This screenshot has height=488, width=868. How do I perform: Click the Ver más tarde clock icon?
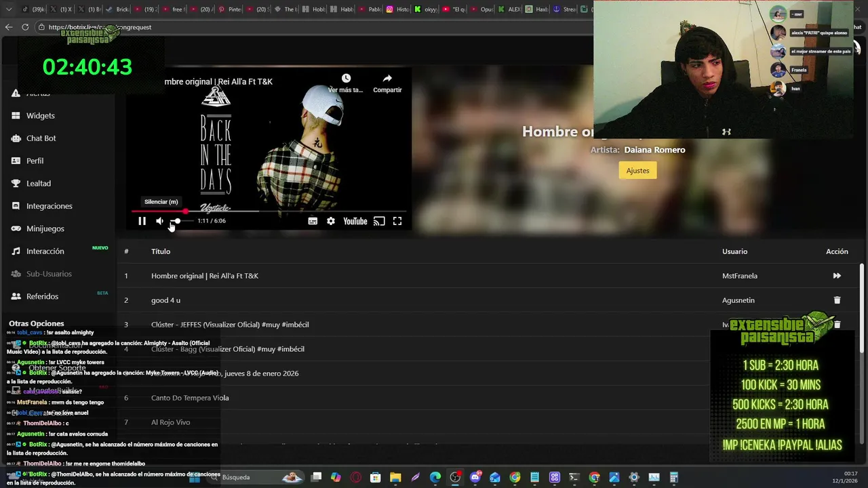point(346,79)
